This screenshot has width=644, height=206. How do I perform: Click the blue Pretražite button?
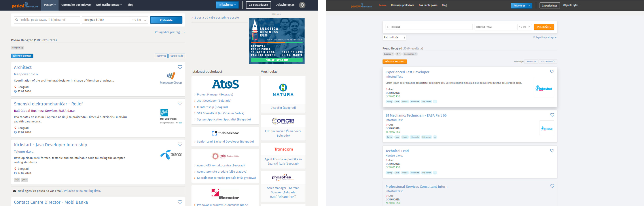tap(166, 20)
